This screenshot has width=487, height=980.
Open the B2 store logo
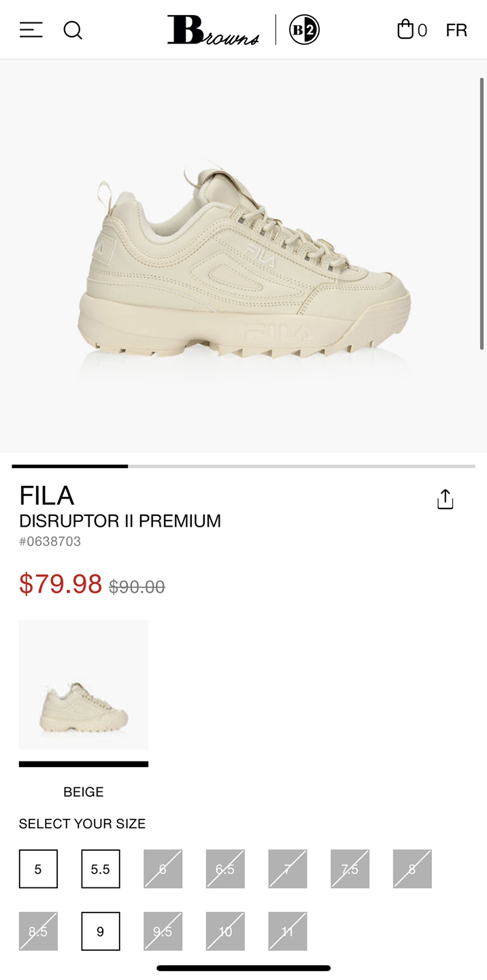pyautogui.click(x=304, y=30)
